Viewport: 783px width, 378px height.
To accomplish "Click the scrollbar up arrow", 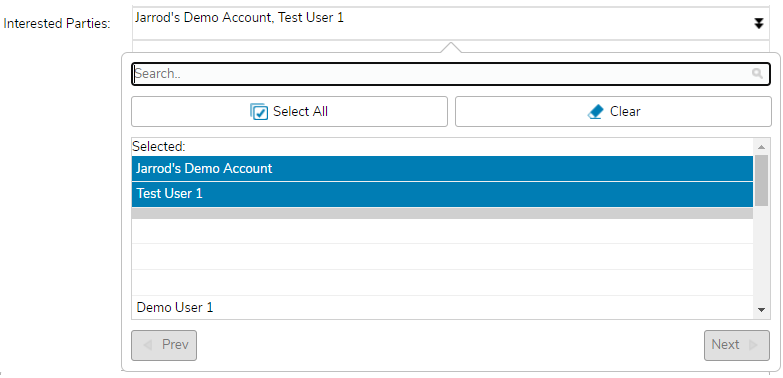I will click(x=761, y=147).
